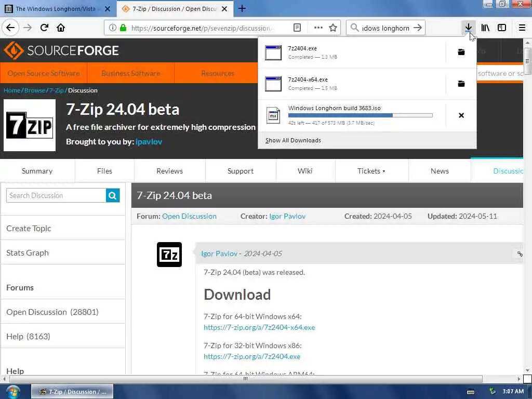Open Stats Graph in sidebar

click(x=28, y=253)
